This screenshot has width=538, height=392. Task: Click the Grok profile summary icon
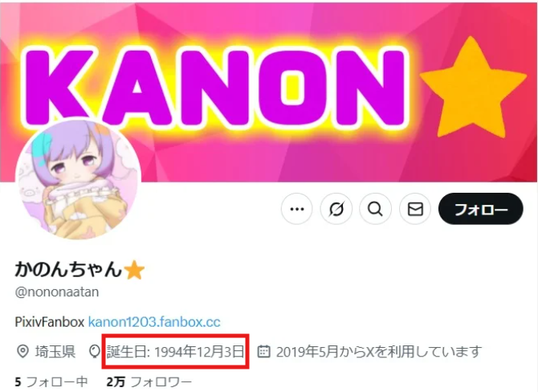click(336, 209)
